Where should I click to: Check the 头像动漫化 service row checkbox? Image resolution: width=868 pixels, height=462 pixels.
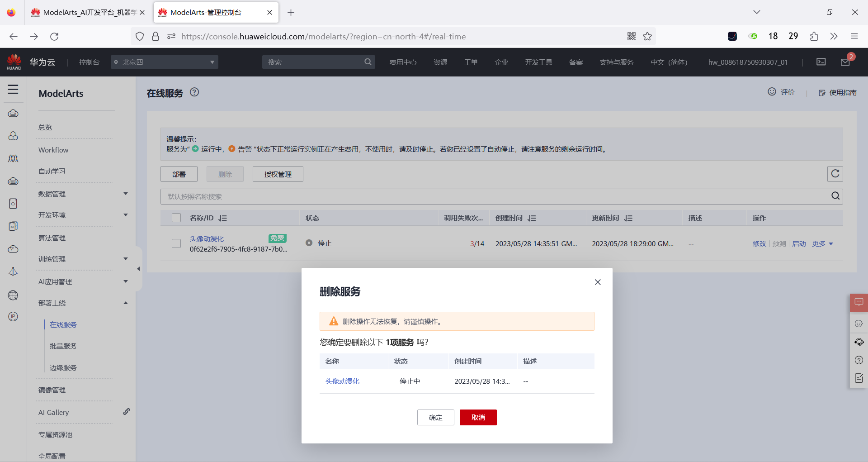point(176,243)
